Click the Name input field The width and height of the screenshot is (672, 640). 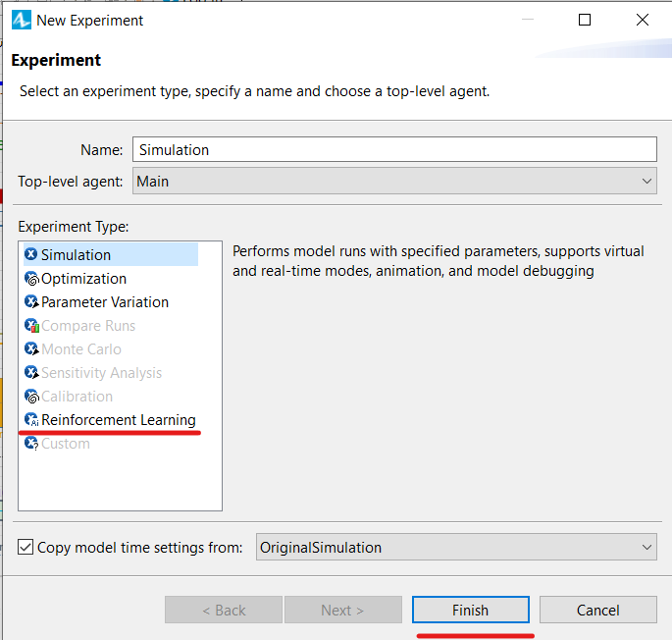pos(394,149)
